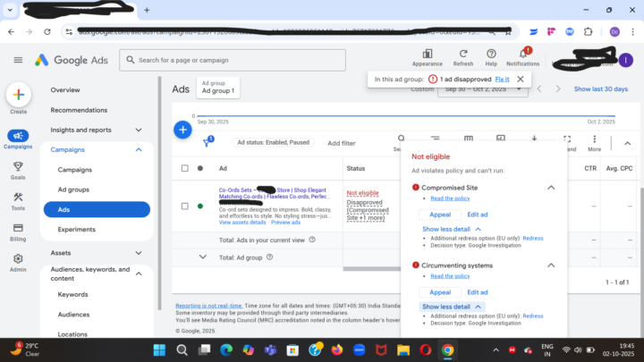Click the Expand fullscreen table icon

[567, 139]
